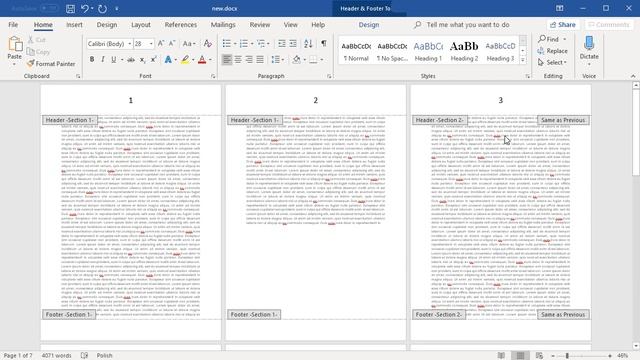Undo the last action
The image size is (640, 360).
(84, 9)
